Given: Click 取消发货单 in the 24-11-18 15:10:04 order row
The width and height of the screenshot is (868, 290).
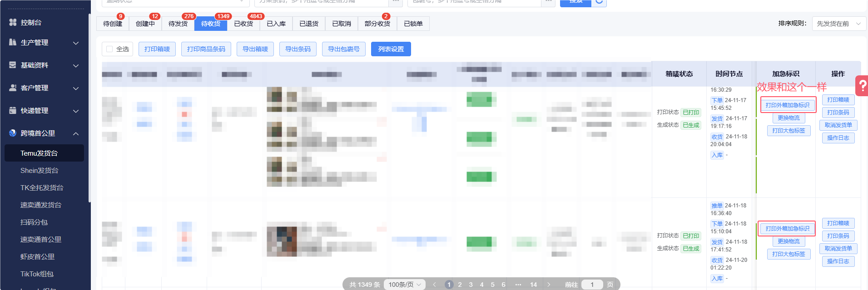Looking at the screenshot, I should [x=838, y=249].
